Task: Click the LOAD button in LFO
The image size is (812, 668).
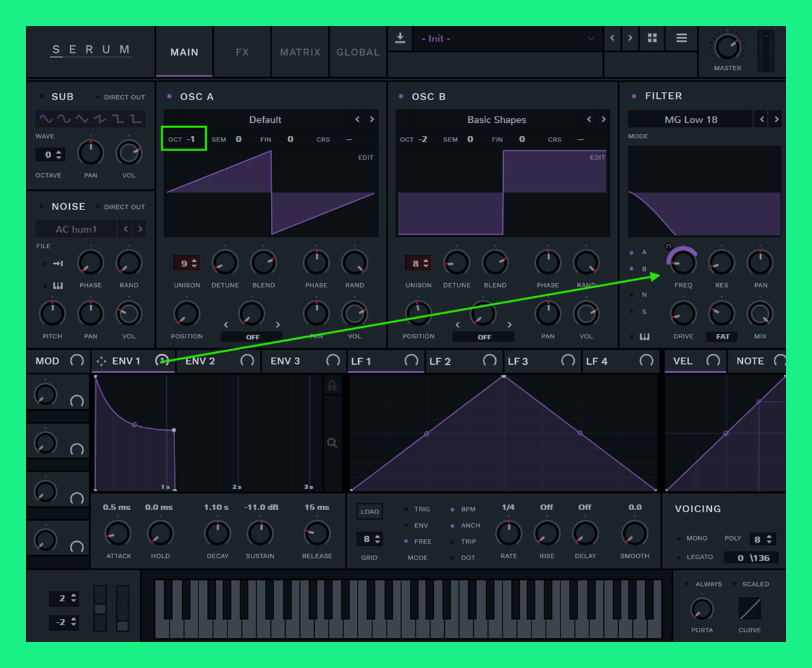Action: pos(369,512)
